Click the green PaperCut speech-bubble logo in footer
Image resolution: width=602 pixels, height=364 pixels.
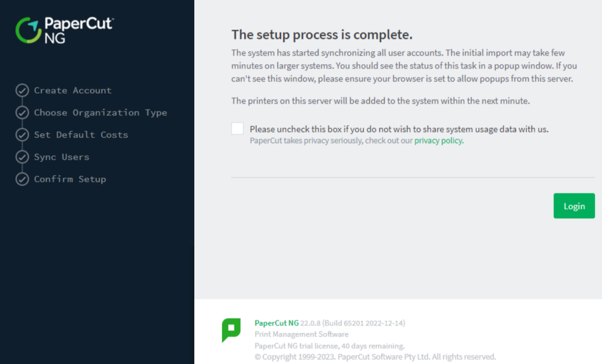(x=231, y=330)
